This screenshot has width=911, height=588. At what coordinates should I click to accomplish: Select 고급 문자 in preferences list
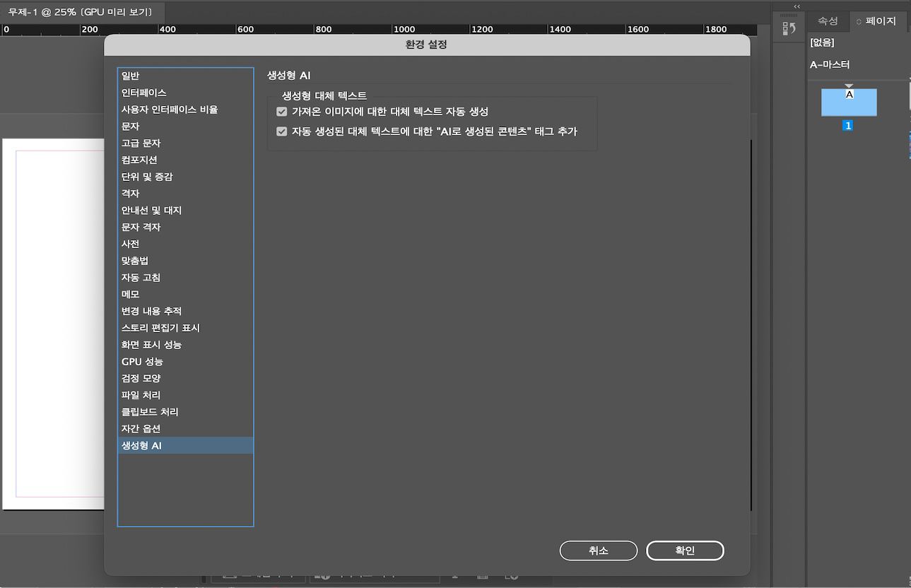click(x=185, y=143)
